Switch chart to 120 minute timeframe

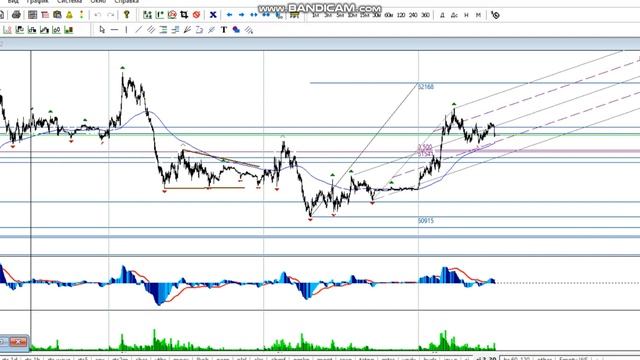pyautogui.click(x=401, y=15)
